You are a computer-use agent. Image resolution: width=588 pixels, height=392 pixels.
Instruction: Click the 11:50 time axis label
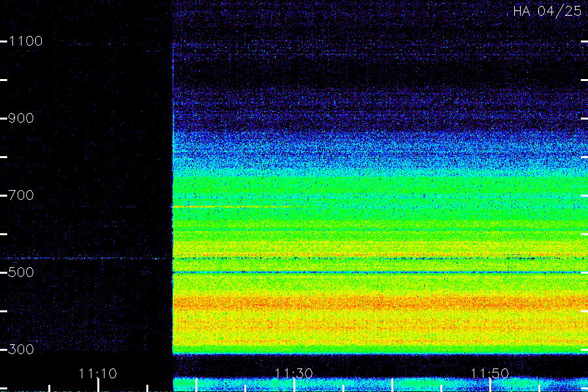490,374
